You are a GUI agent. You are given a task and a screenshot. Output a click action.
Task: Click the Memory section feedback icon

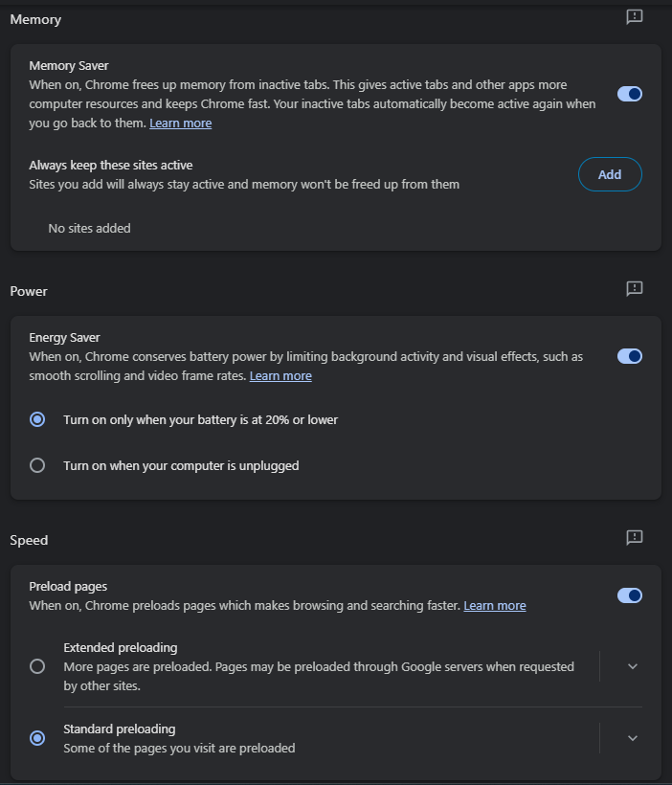point(635,17)
